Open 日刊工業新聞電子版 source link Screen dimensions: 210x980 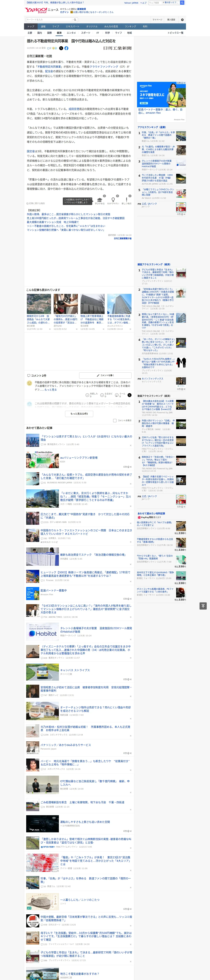(123, 238)
